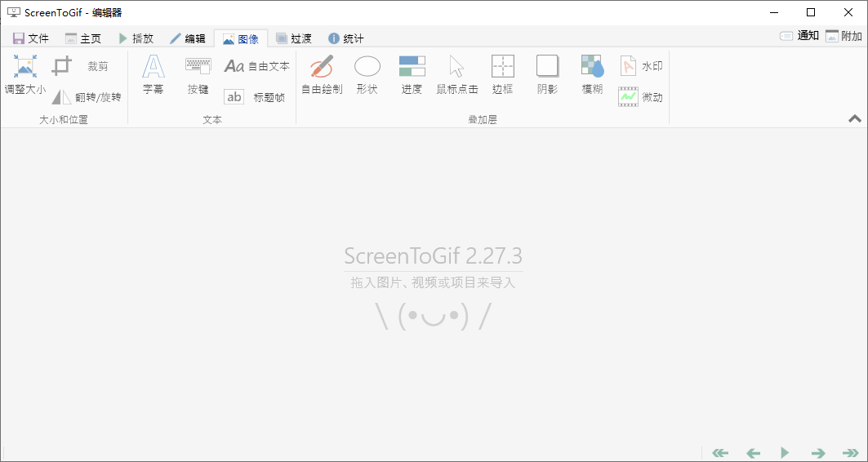Select the 图像 (Image) tab
868x462 pixels.
click(241, 38)
